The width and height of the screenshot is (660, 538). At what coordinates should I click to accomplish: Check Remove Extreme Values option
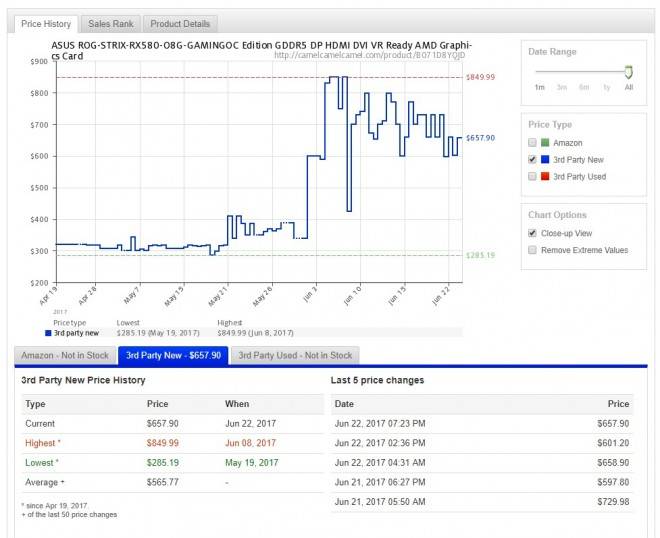click(532, 250)
